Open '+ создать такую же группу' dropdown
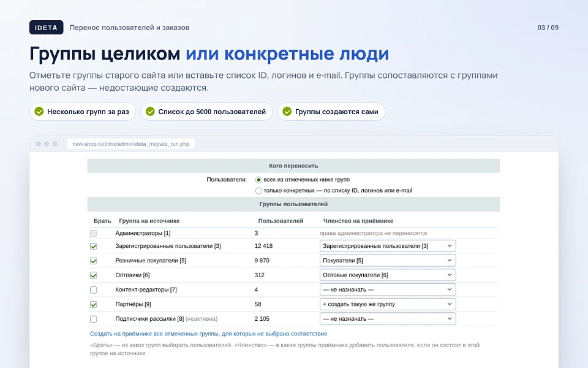Image resolution: width=588 pixels, height=368 pixels. click(388, 304)
